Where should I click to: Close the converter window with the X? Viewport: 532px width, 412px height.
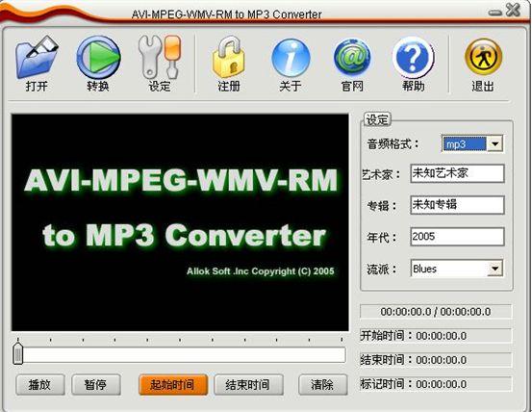[x=513, y=10]
